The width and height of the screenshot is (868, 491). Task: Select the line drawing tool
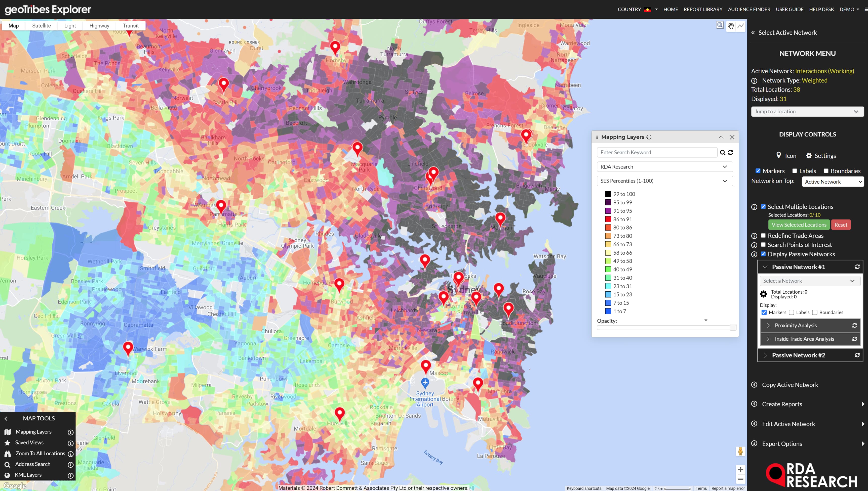[x=741, y=26]
